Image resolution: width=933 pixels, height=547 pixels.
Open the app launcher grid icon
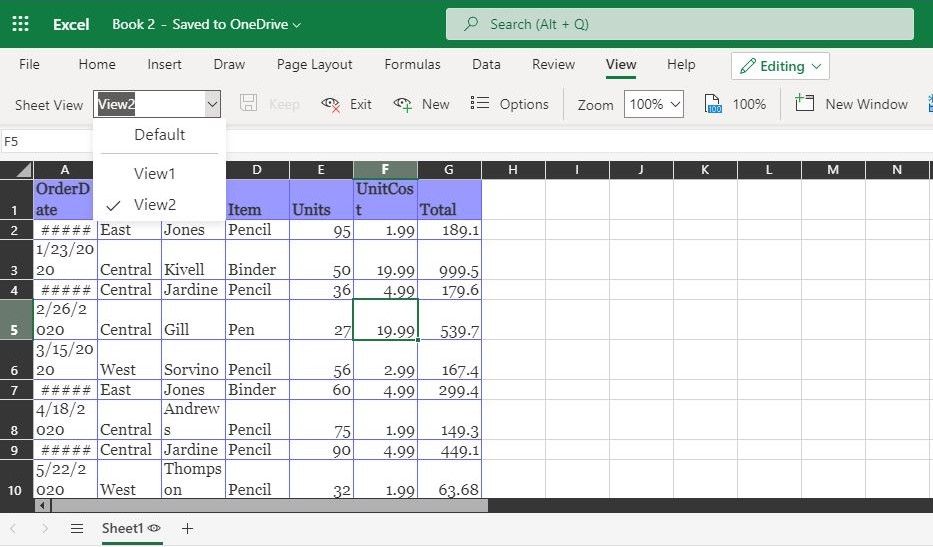[x=20, y=24]
